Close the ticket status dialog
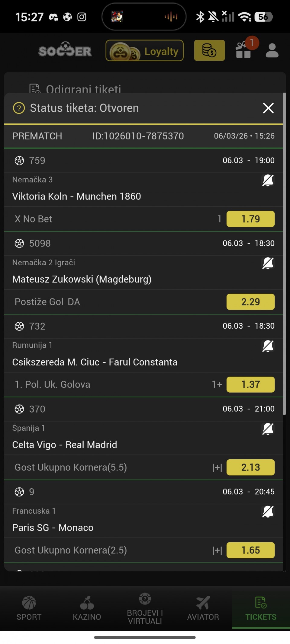 pyautogui.click(x=268, y=108)
